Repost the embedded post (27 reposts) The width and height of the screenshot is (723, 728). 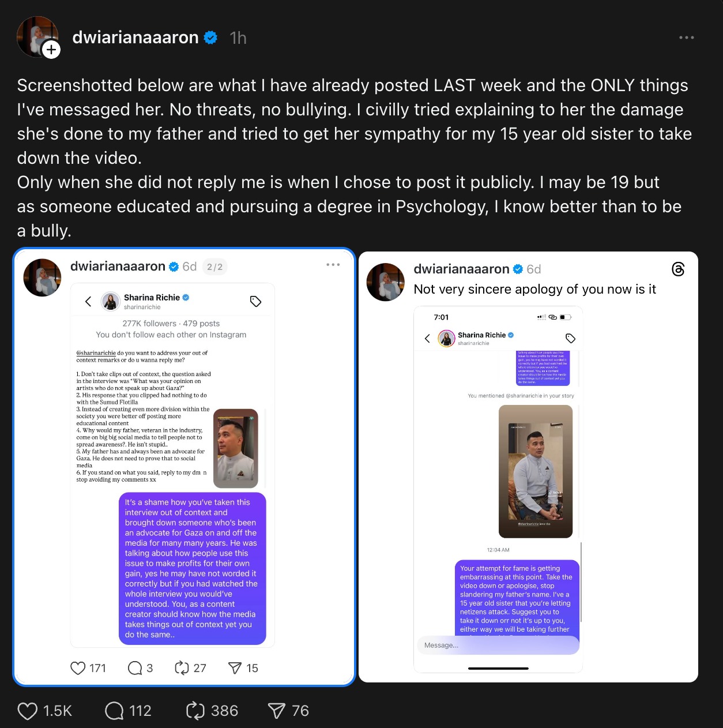coord(182,668)
